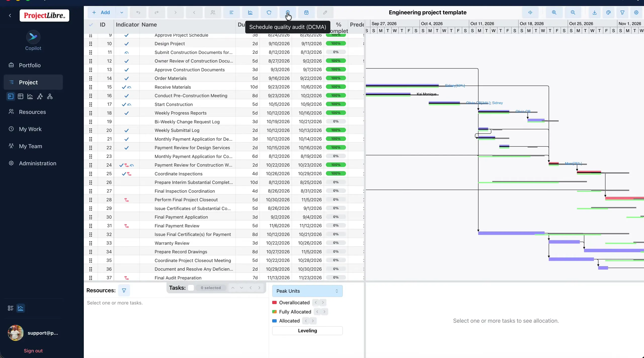Open Administration in the sidebar
The image size is (644, 358).
tap(33, 163)
